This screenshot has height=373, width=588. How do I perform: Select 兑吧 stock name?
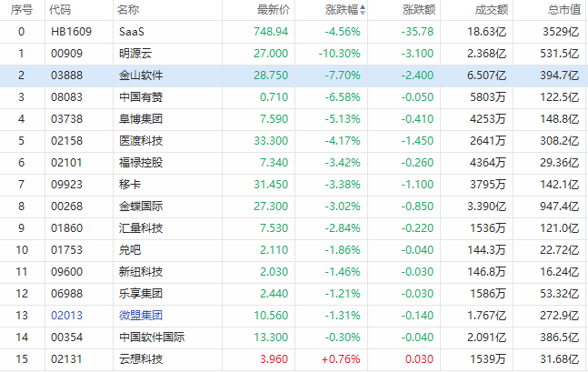130,249
